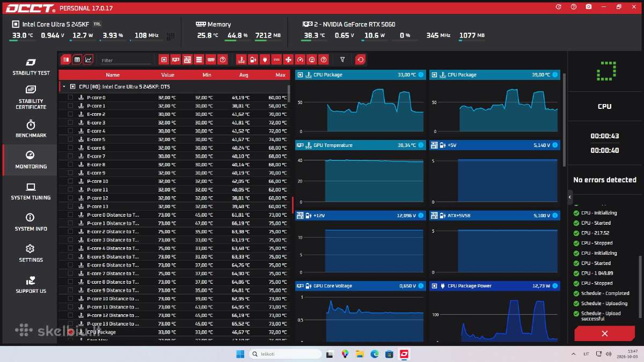This screenshot has width=644, height=362.
Task: Take a screenshot with the camera icon
Action: pos(589,7)
